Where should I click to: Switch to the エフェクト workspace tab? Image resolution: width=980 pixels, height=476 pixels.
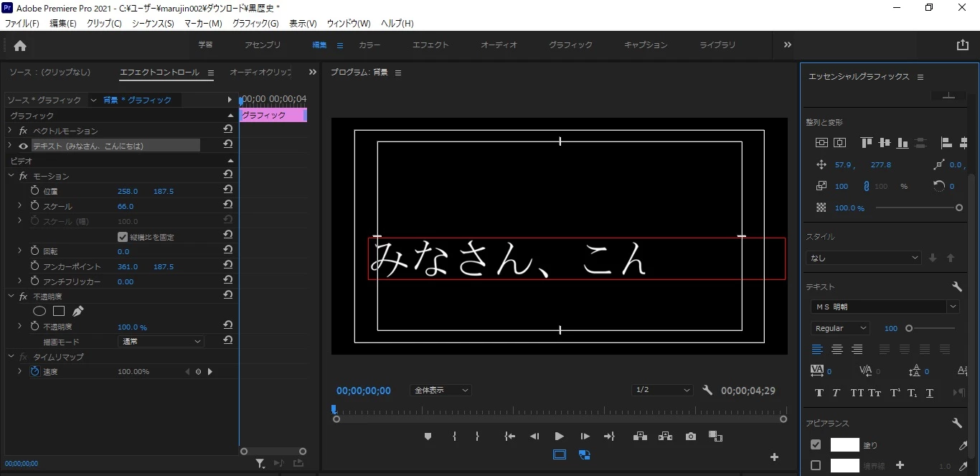(x=430, y=45)
